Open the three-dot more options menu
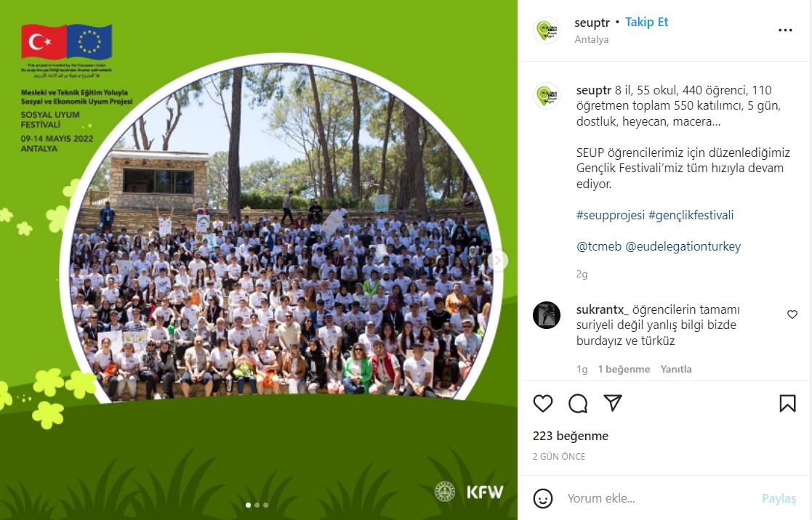 click(x=785, y=31)
